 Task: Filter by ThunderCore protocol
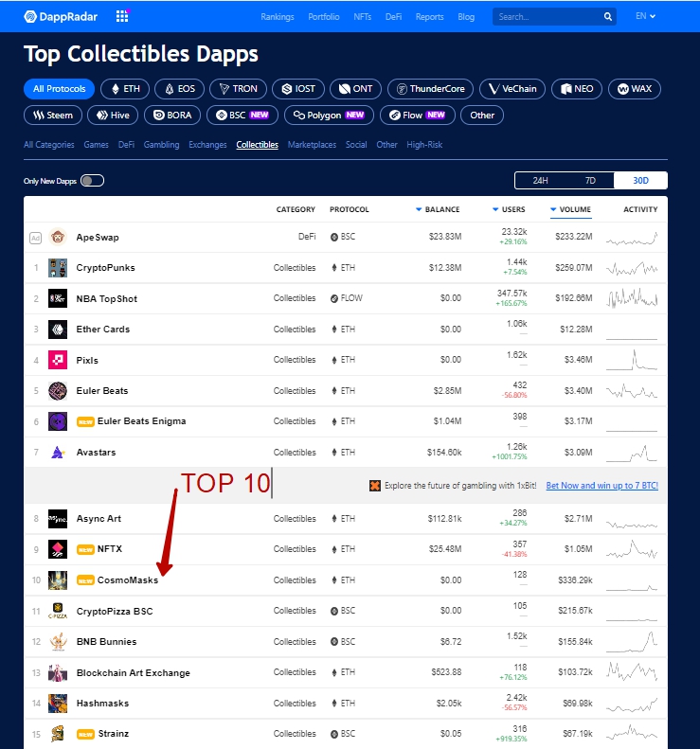point(430,89)
